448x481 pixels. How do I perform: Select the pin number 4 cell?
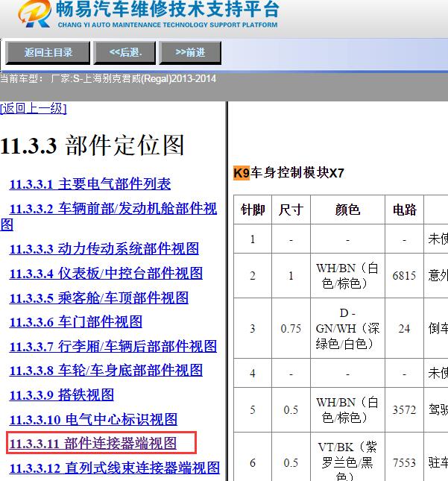pyautogui.click(x=253, y=373)
